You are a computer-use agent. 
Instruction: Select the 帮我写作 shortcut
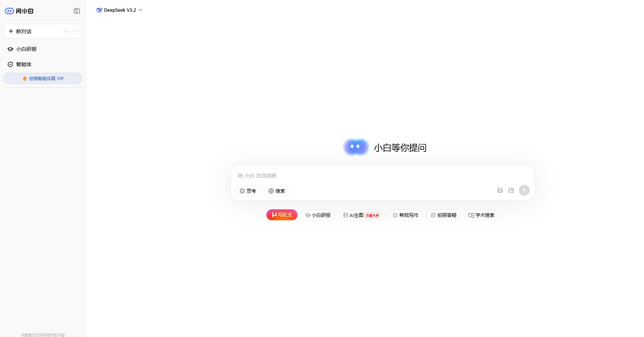405,215
